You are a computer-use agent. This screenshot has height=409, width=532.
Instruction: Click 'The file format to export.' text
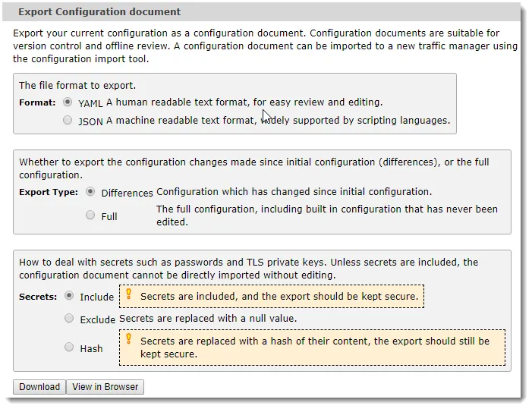[77, 85]
